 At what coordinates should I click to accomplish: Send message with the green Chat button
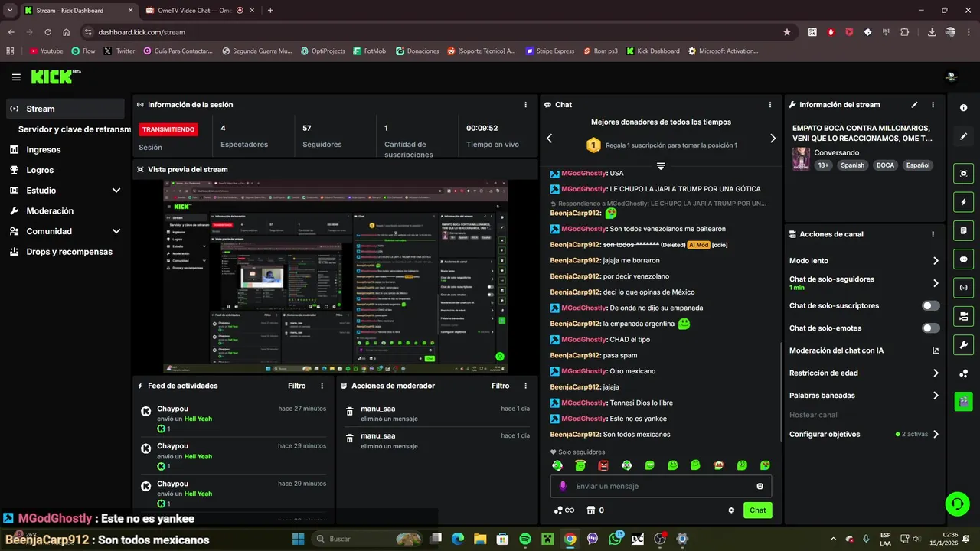pyautogui.click(x=757, y=510)
